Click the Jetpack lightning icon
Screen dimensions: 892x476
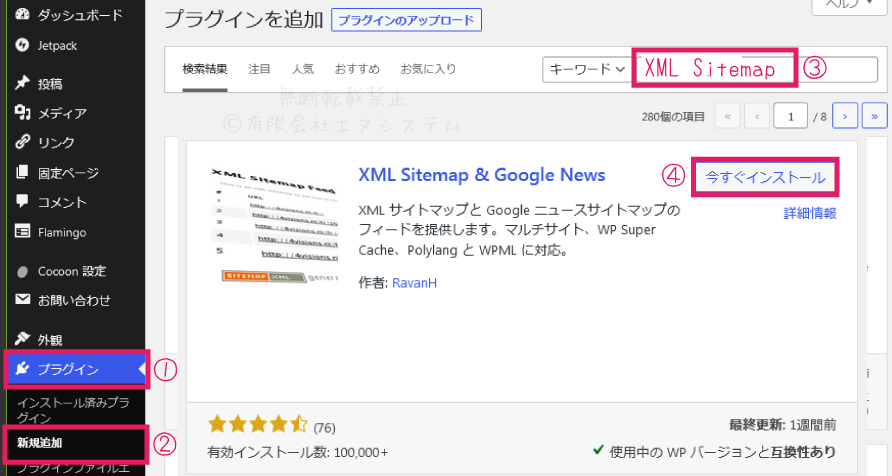tap(22, 45)
